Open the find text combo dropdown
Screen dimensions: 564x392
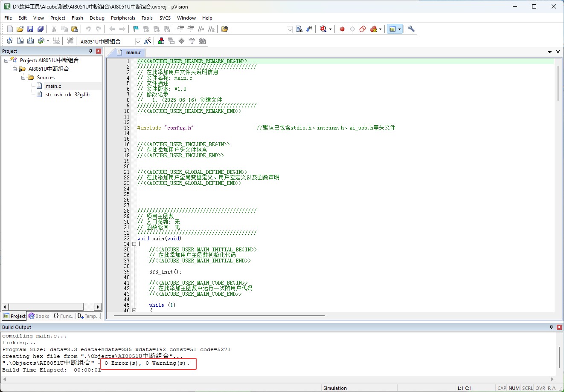pos(290,29)
